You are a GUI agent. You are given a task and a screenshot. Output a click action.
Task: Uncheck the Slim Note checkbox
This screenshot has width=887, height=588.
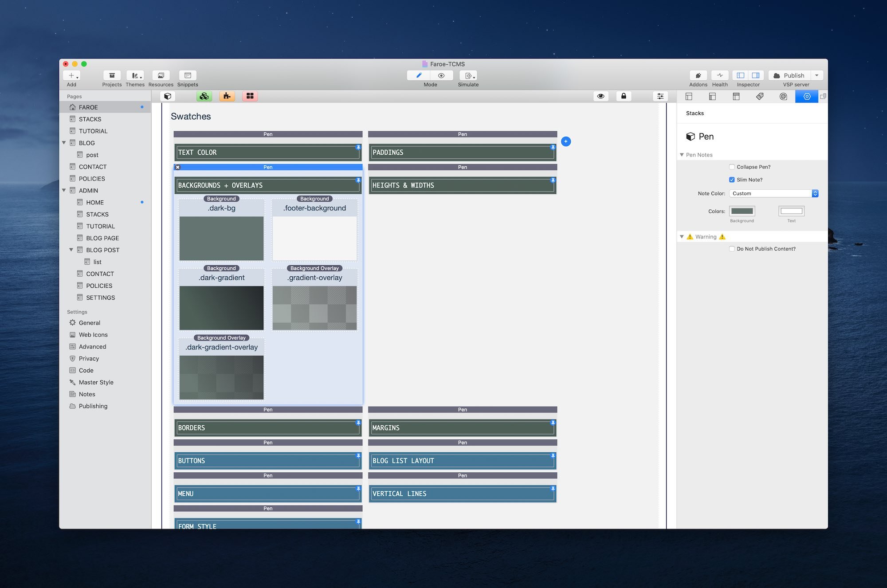[x=732, y=180]
